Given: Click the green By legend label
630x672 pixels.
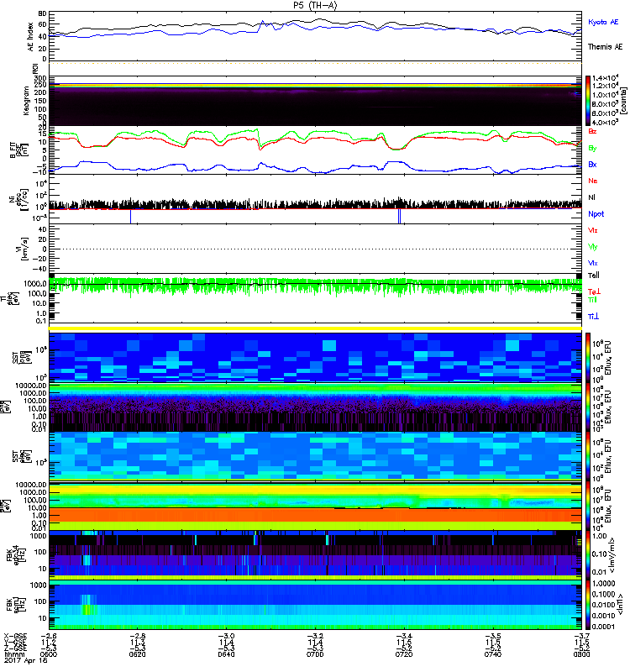Looking at the screenshot, I should 592,148.
